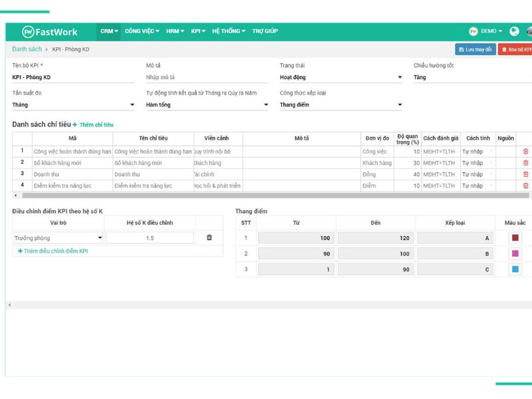The image size is (532, 399).
Task: Click the globe icon in header
Action: (x=514, y=31)
